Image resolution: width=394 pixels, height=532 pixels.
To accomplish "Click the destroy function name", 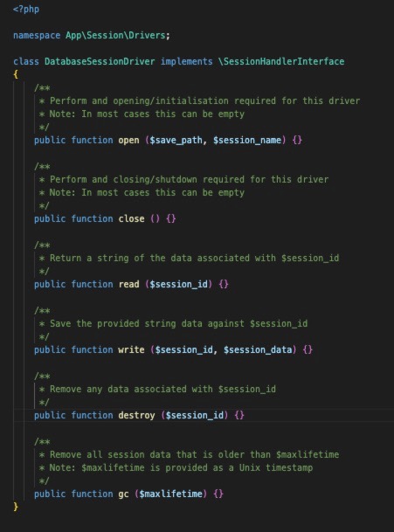I will pyautogui.click(x=136, y=415).
